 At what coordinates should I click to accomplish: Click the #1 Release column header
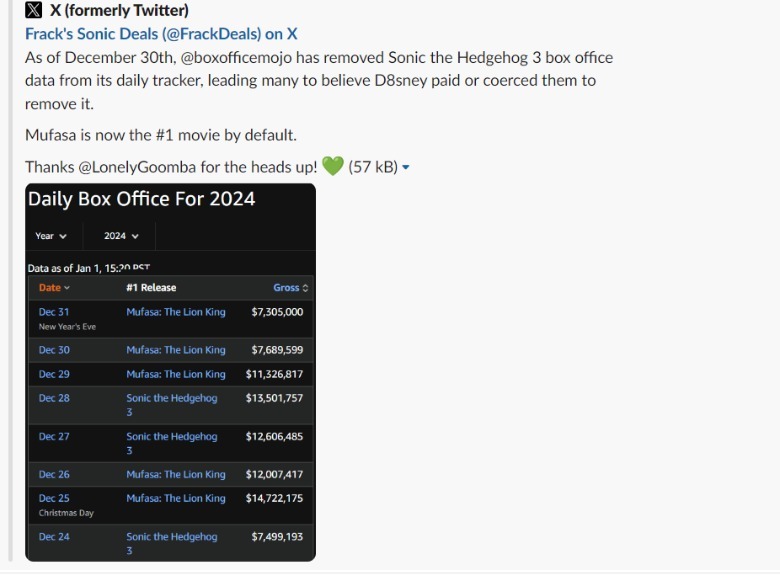tap(151, 288)
